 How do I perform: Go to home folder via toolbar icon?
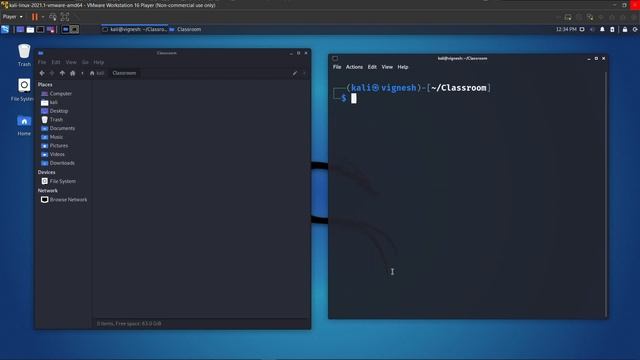click(x=73, y=73)
